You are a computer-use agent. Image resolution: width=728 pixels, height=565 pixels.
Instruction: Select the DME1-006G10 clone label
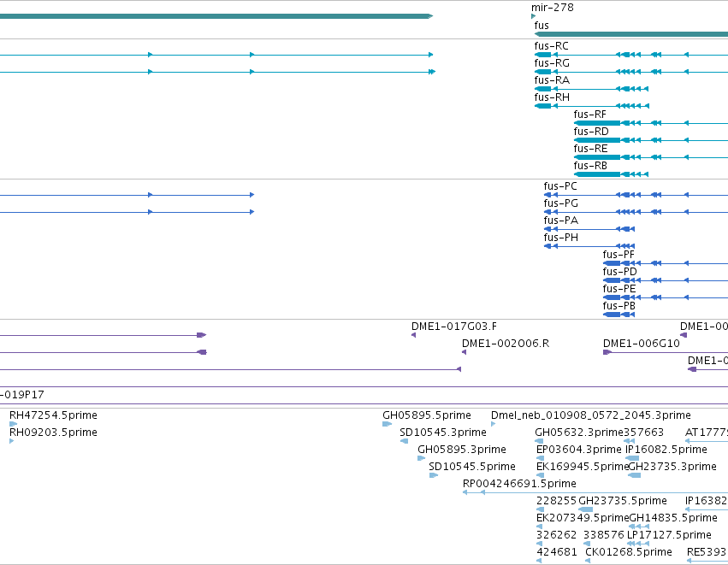(x=642, y=344)
